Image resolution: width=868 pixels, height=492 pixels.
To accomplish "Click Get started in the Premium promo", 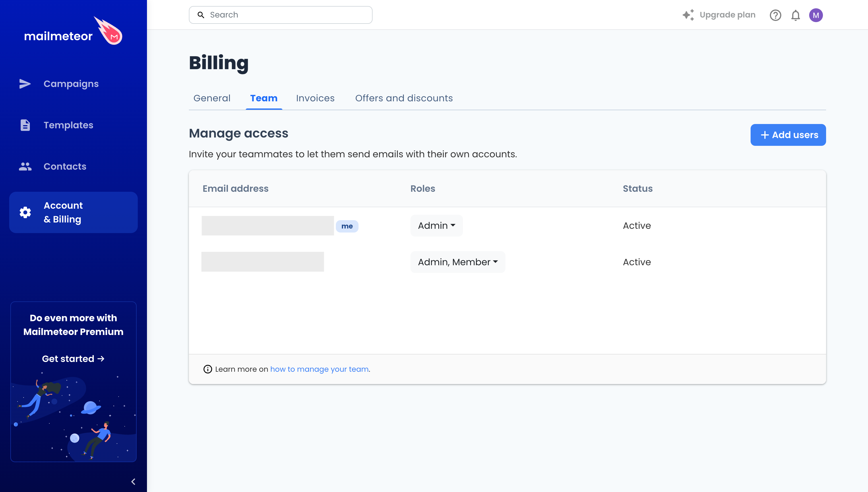I will (x=73, y=359).
